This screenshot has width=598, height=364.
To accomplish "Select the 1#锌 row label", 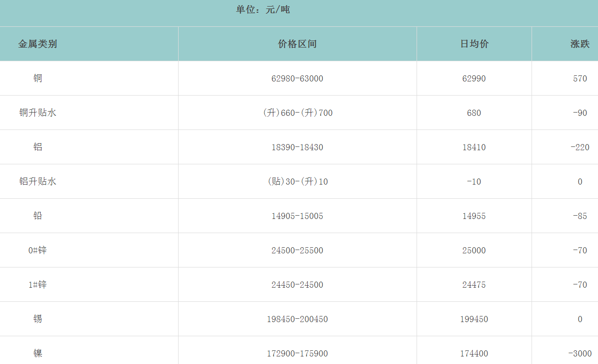I will point(38,285).
